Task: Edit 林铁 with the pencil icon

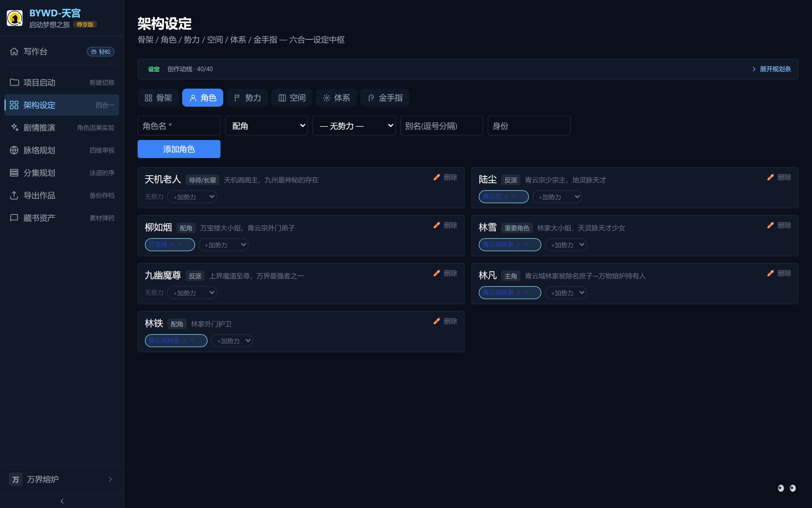Action: 436,321
